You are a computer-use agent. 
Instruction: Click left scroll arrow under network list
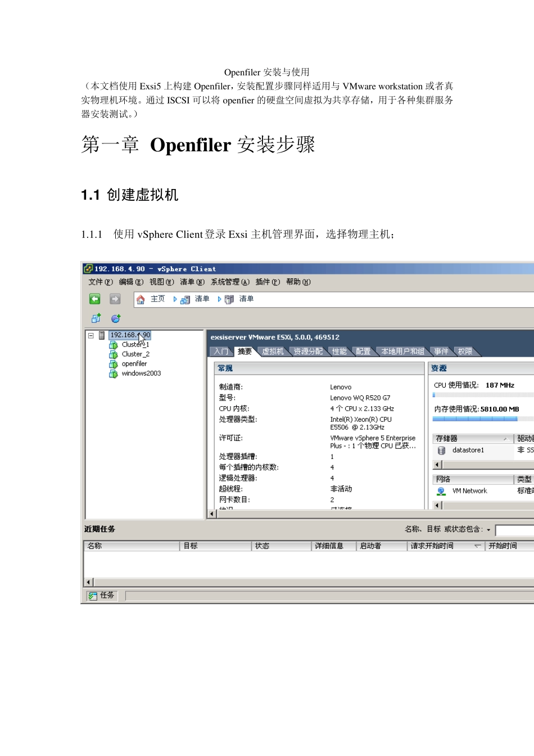pos(437,505)
